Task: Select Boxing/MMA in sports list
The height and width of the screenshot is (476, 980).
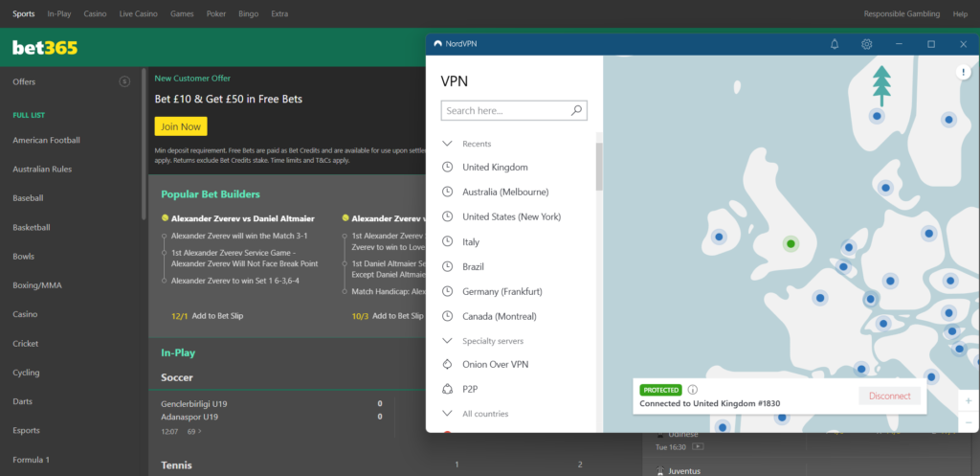Action: [37, 285]
